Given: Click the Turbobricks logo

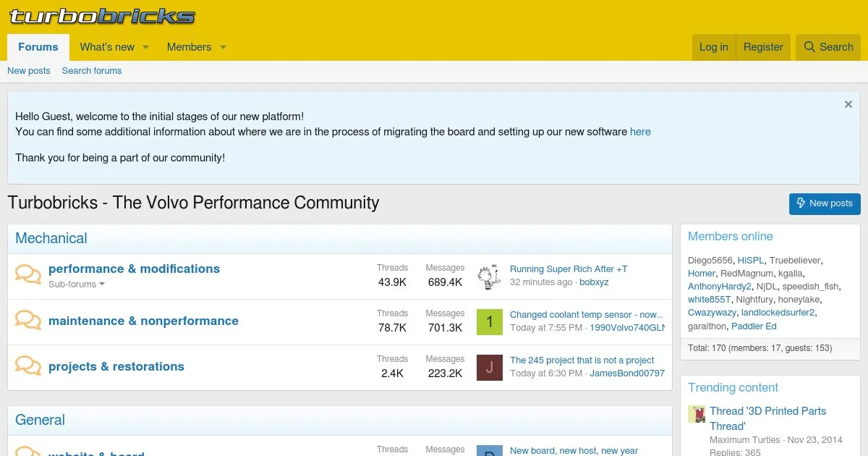Looking at the screenshot, I should [102, 16].
